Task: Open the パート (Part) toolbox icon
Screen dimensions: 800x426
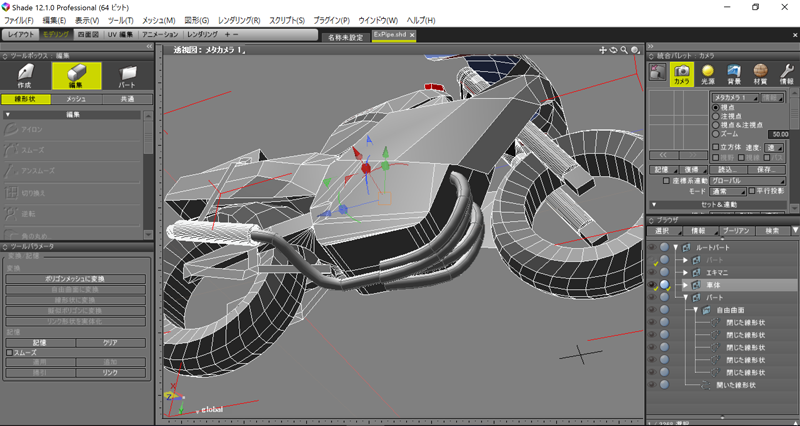Action: point(128,75)
